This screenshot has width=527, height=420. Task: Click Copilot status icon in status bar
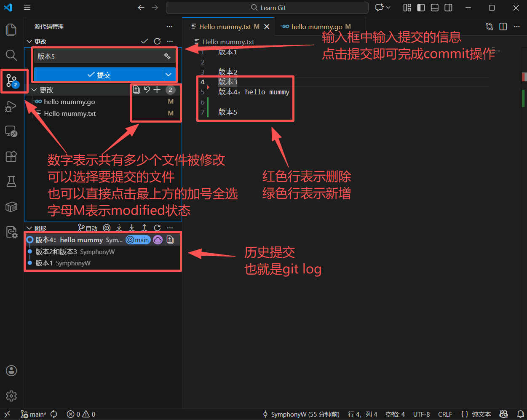503,415
